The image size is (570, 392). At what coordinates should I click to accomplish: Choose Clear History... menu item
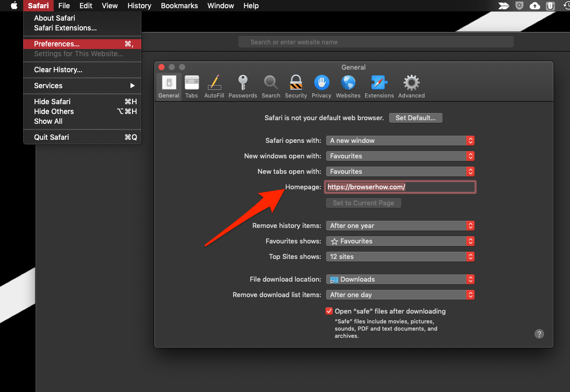coord(82,70)
